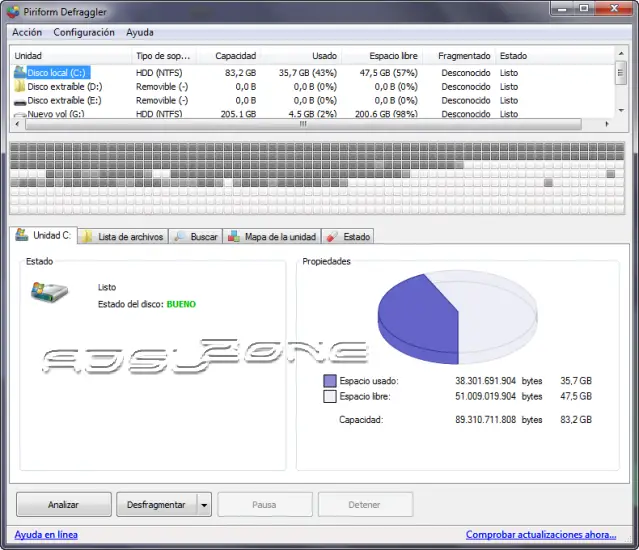Switch to the Buscar tab
The image size is (639, 550).
pyautogui.click(x=196, y=237)
